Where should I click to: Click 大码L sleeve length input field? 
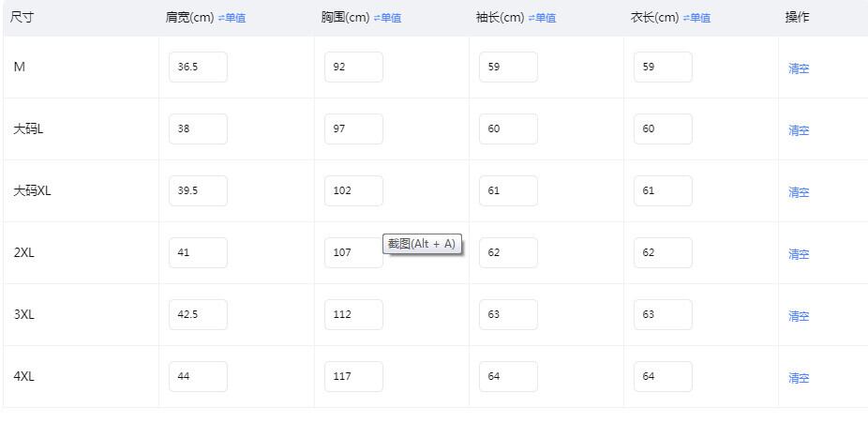click(x=508, y=129)
